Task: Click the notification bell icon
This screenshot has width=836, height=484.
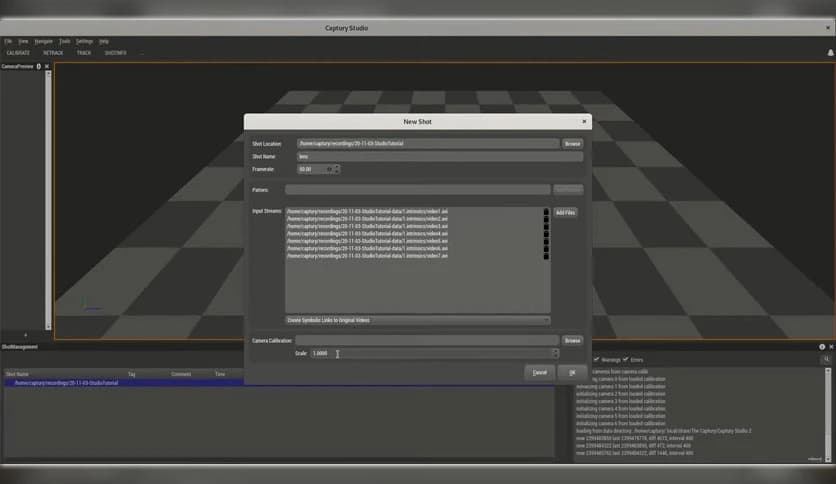Action: click(830, 52)
